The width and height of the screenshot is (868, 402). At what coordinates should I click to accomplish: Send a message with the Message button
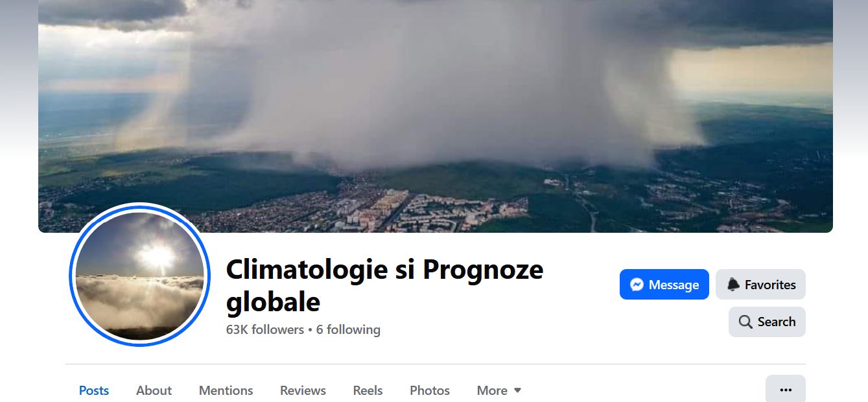[x=664, y=285]
